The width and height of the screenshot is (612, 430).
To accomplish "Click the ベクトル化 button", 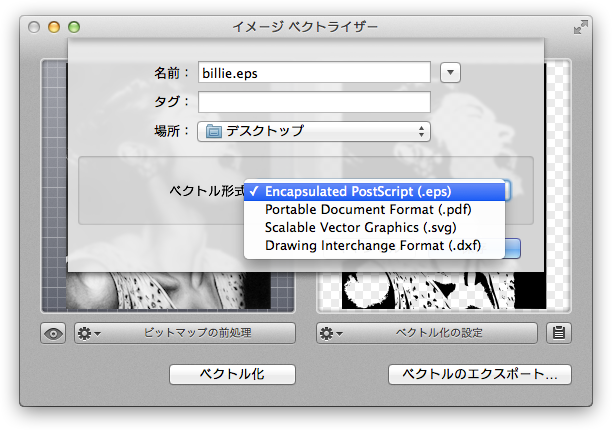I will tap(232, 374).
